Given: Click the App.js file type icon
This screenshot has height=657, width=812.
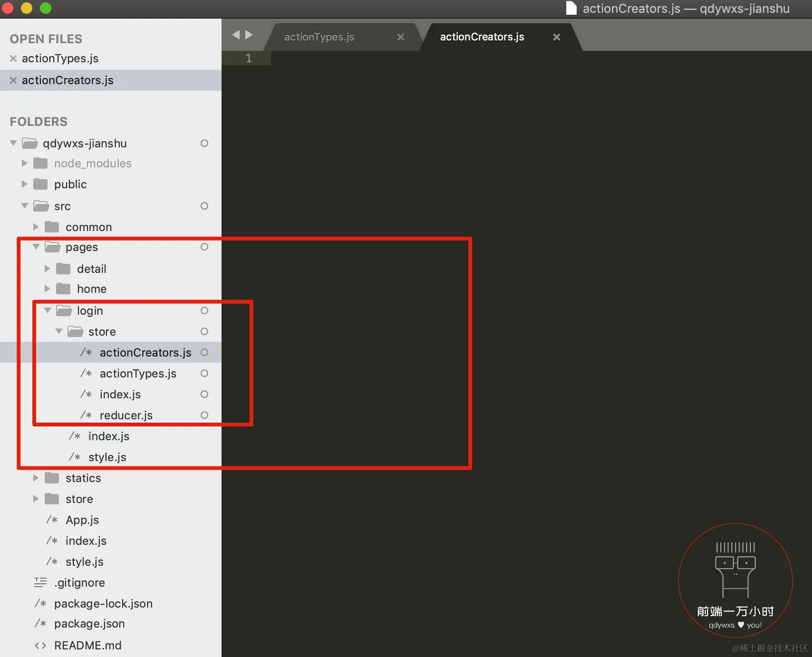Looking at the screenshot, I should coord(52,520).
